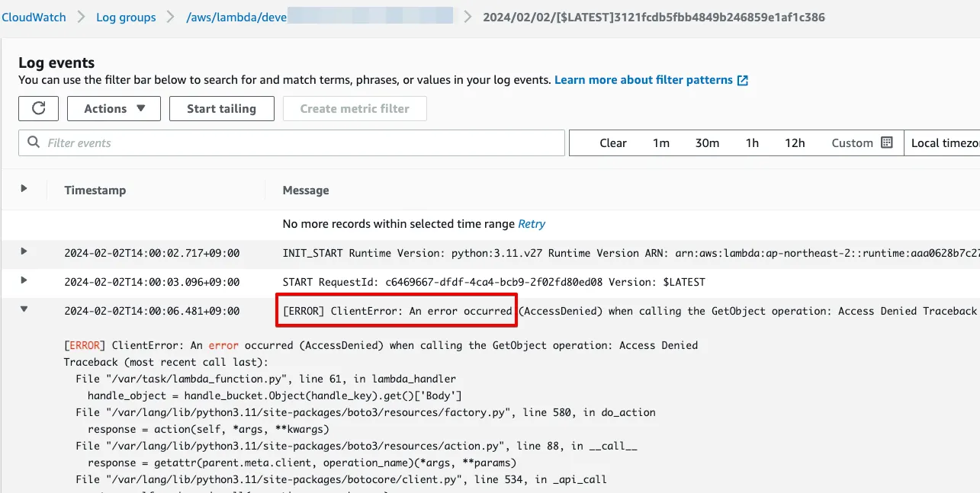The height and width of the screenshot is (493, 980).
Task: Select the 30m time range
Action: [707, 142]
